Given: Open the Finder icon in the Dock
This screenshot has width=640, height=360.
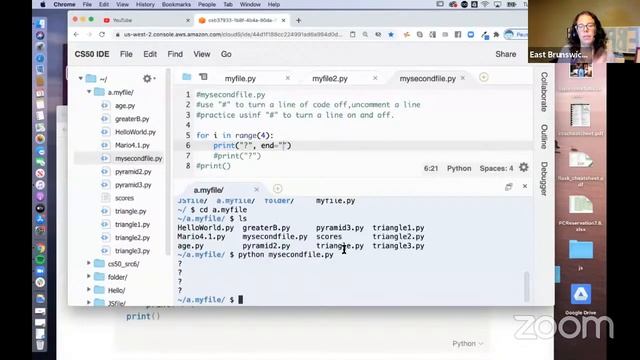Looking at the screenshot, I should (x=40, y=24).
